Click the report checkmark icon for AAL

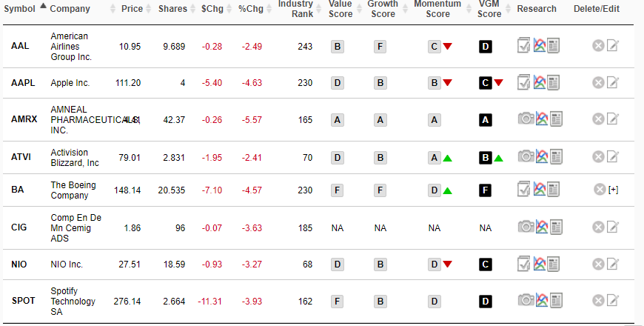(x=523, y=45)
